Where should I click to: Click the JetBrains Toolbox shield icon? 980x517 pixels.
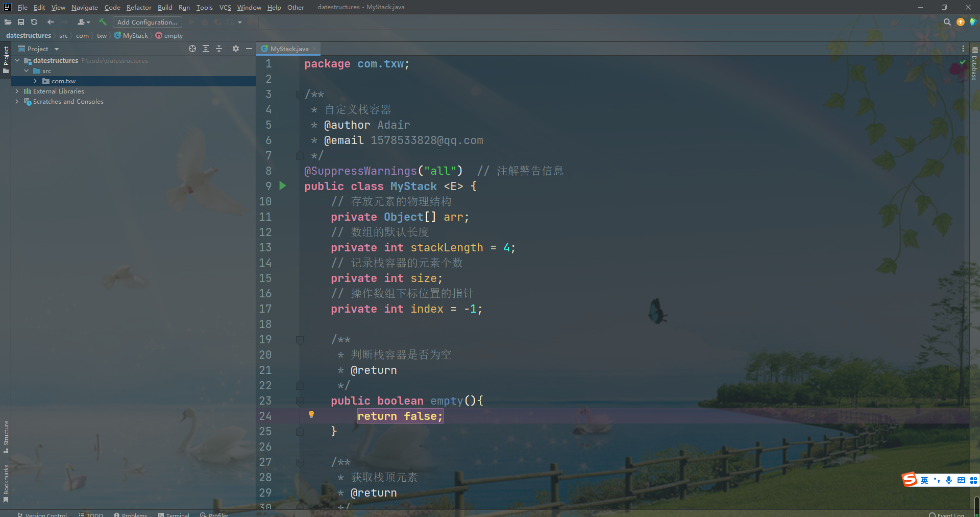(x=973, y=22)
